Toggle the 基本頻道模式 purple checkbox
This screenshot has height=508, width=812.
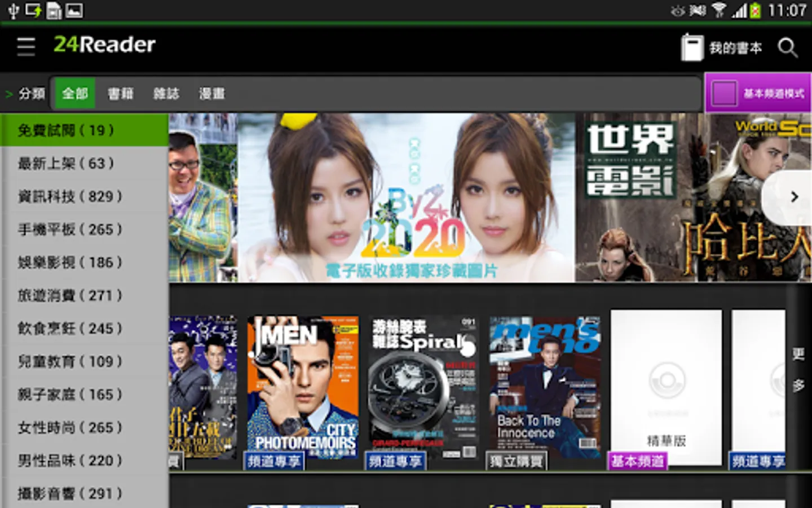tap(724, 93)
